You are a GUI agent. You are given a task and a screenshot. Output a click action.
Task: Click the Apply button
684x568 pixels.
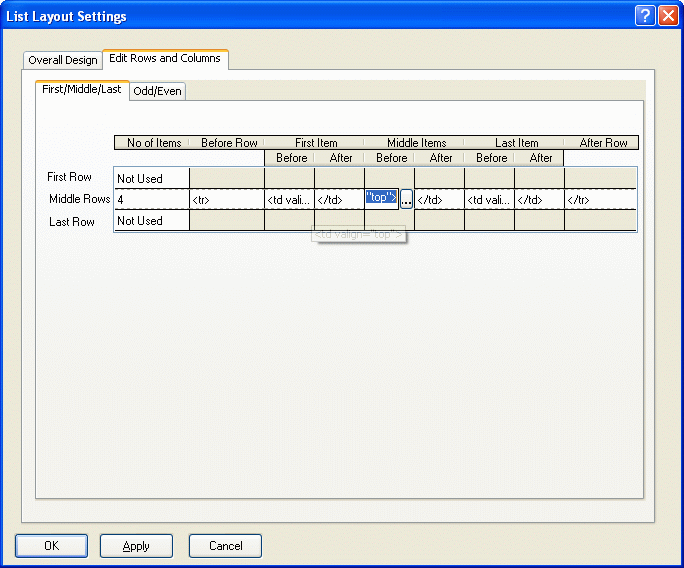(x=136, y=546)
